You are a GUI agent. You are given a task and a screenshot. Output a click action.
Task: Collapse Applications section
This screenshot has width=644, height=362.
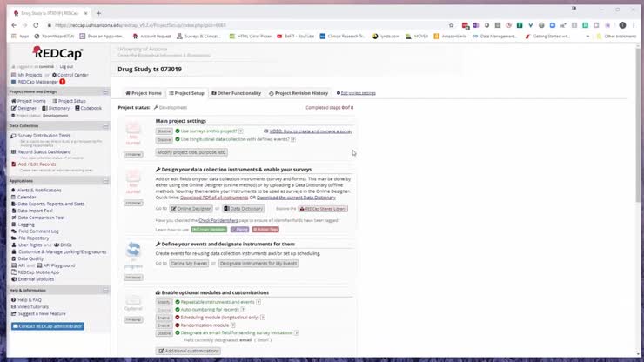[105, 181]
